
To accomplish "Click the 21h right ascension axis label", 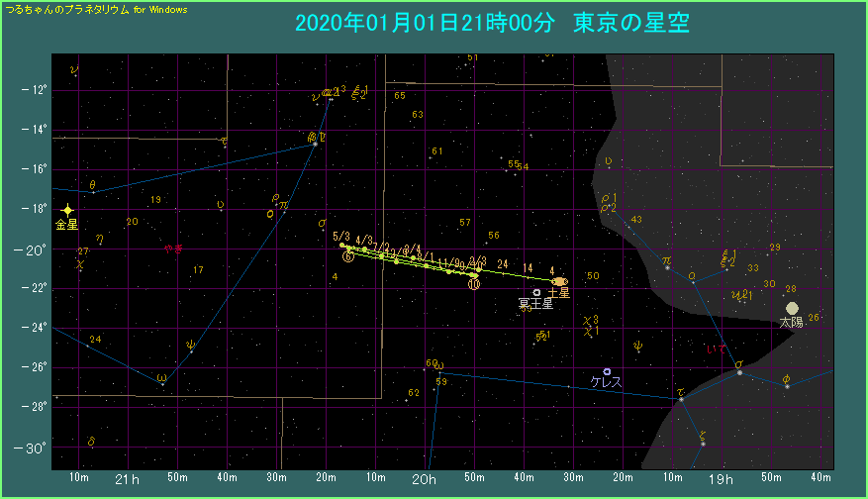I will pyautogui.click(x=128, y=480).
